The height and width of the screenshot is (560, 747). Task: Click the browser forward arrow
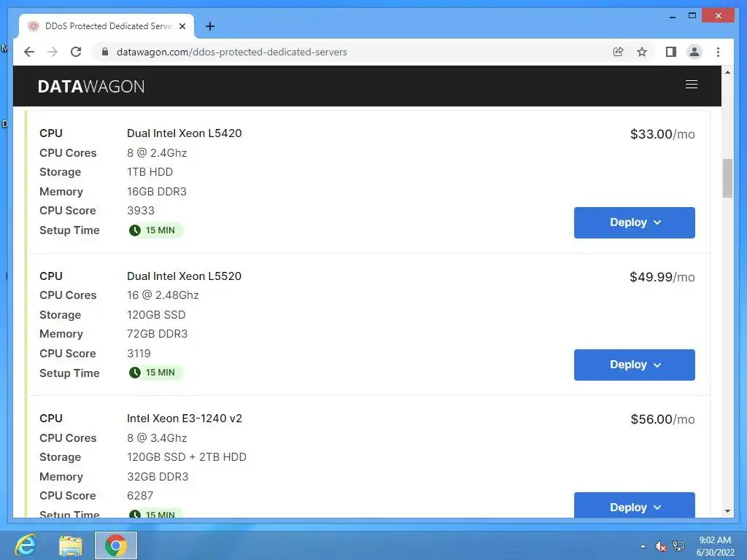tap(53, 52)
